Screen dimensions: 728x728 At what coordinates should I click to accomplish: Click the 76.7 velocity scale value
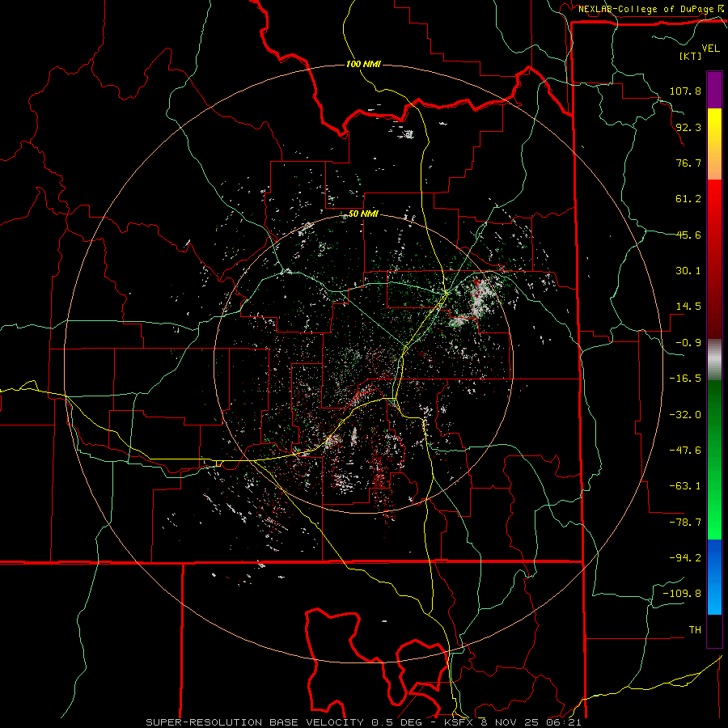(x=688, y=163)
